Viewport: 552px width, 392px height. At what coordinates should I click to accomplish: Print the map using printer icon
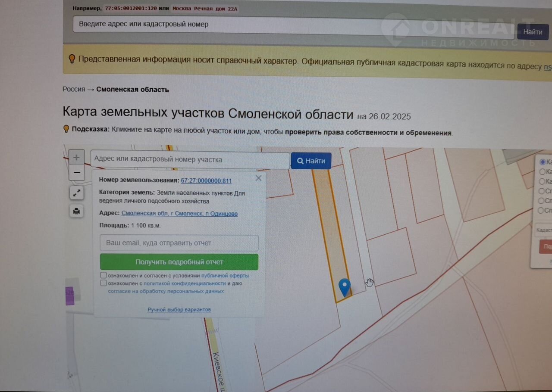click(x=76, y=211)
